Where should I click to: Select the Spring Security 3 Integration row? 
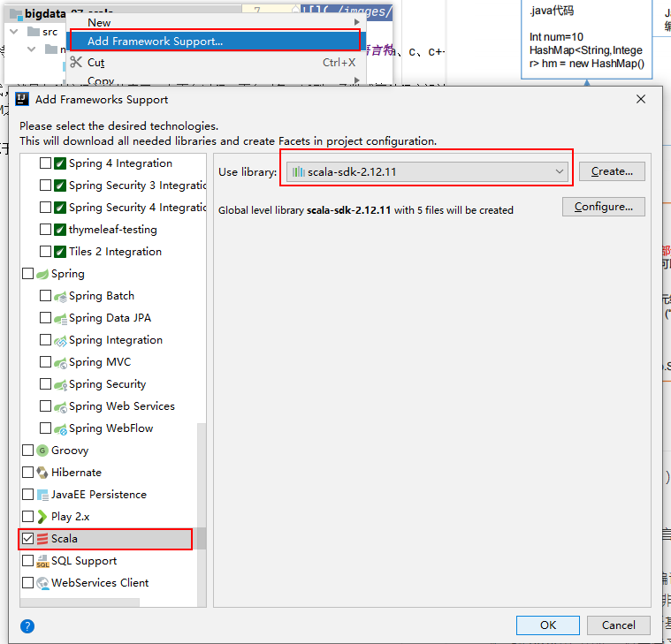coord(113,186)
